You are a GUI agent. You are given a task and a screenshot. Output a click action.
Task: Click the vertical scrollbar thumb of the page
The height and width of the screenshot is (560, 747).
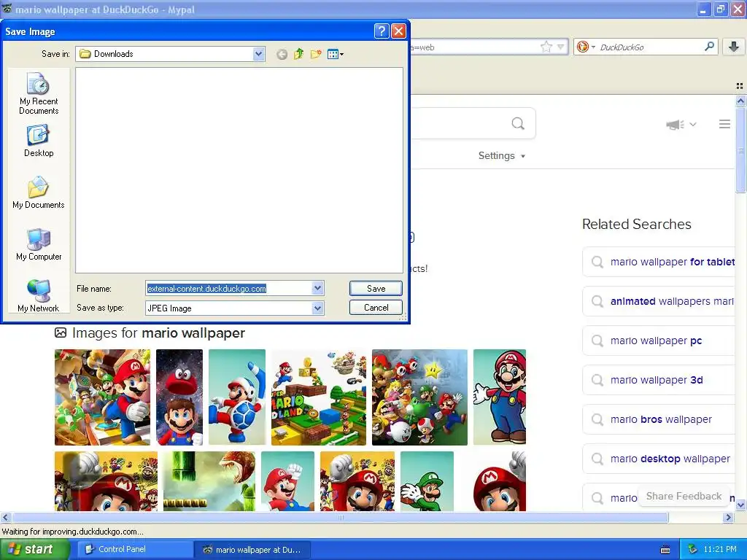coord(741,150)
